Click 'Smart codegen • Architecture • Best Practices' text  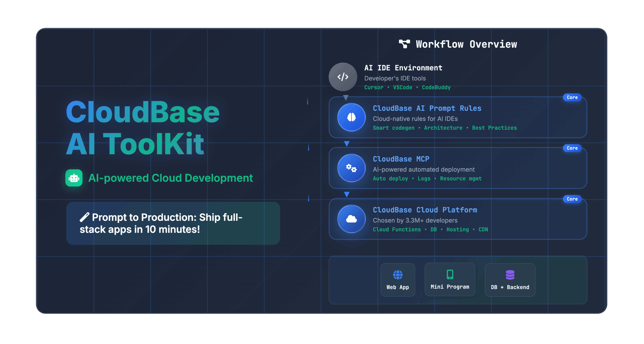[x=445, y=128]
